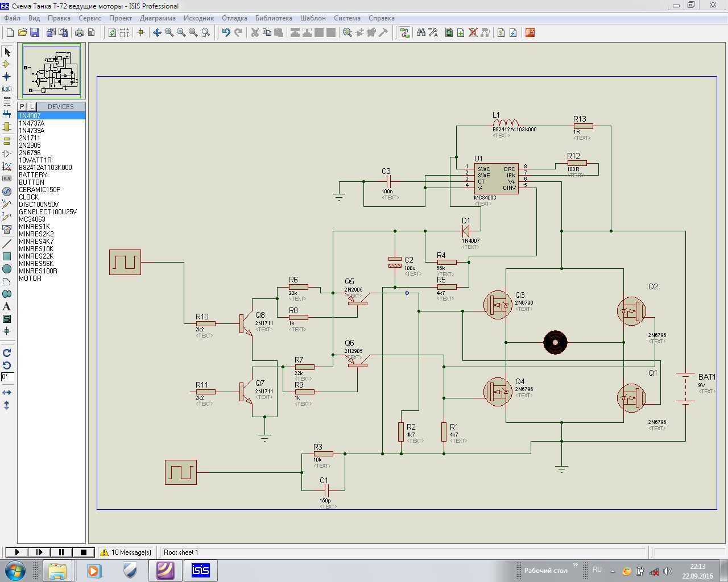
Task: Open the Правка menu
Action: [x=59, y=18]
